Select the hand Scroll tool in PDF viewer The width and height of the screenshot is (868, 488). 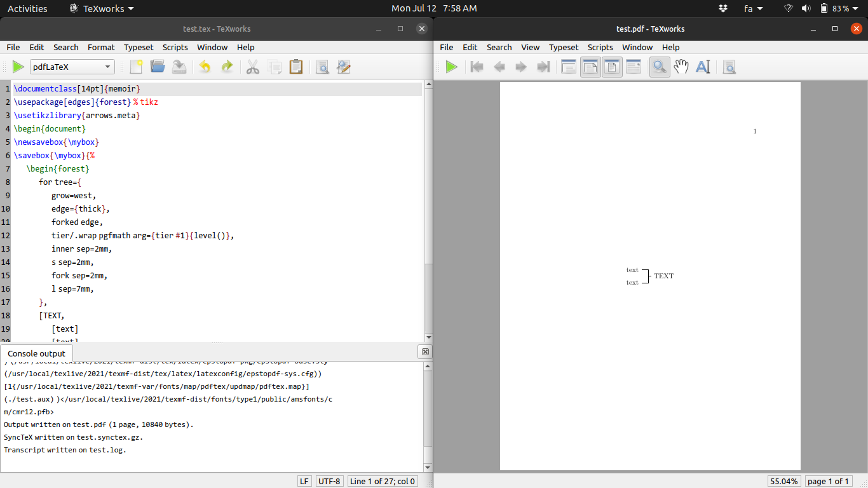(681, 67)
